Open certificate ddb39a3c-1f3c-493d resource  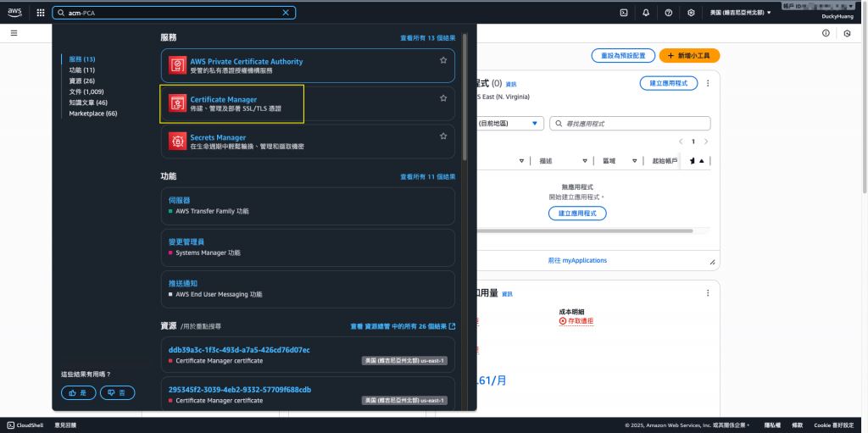point(239,350)
